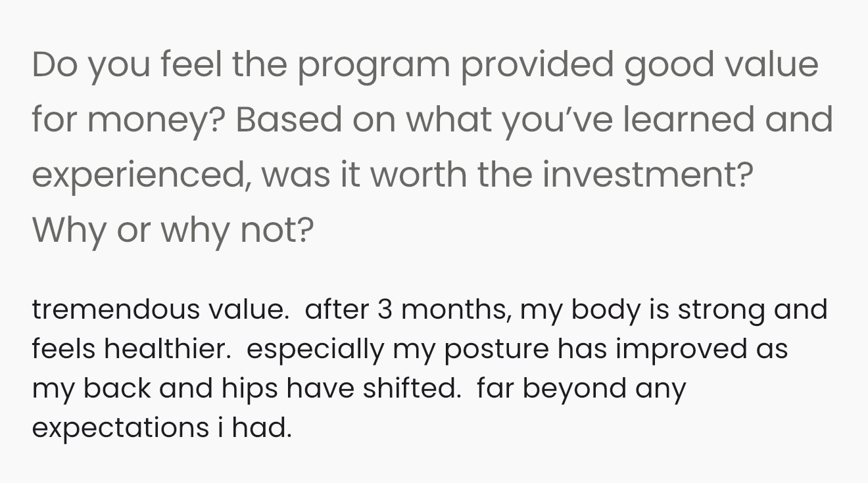Click "my back and hips" in the answer
The height and width of the screenshot is (483, 868).
(153, 388)
